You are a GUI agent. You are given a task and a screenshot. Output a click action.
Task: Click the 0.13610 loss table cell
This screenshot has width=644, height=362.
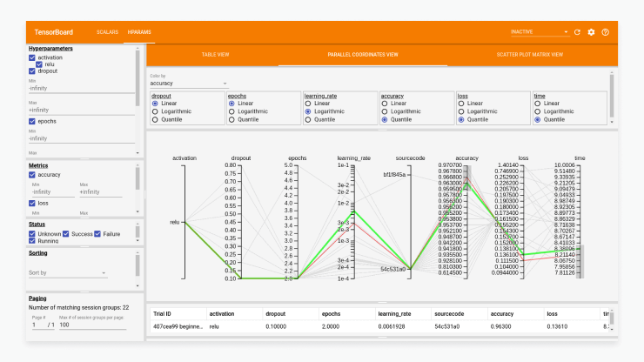[x=557, y=326]
